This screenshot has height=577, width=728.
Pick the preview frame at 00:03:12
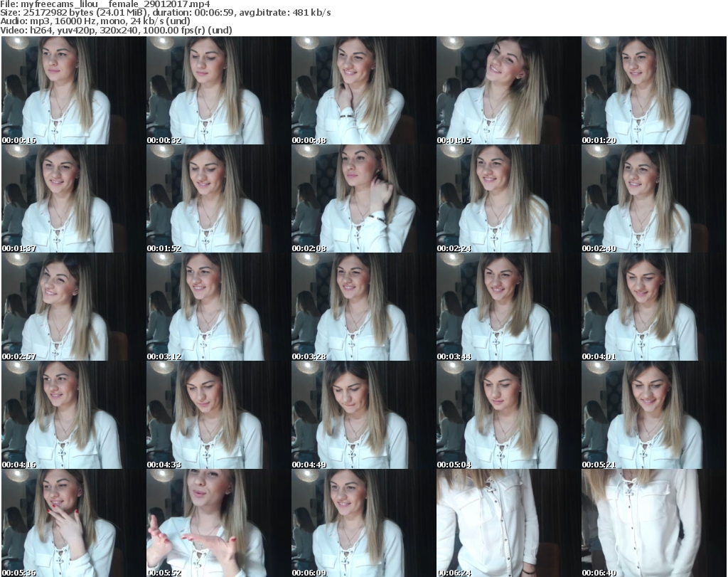click(x=219, y=307)
